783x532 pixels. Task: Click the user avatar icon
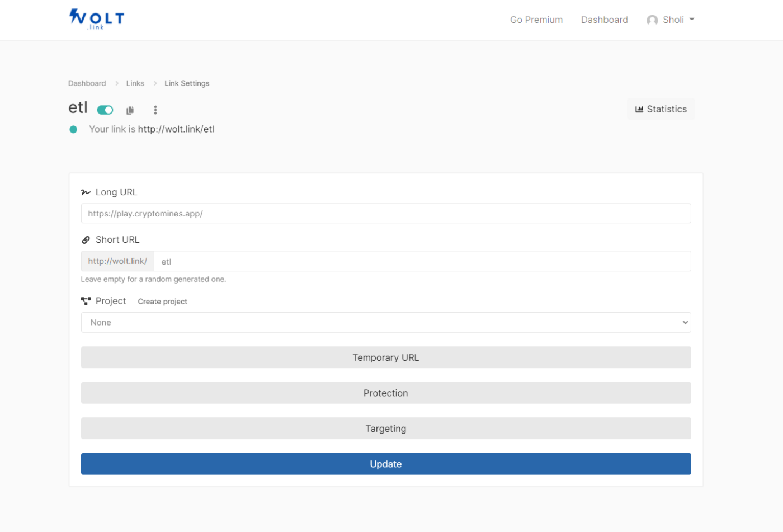(x=652, y=20)
